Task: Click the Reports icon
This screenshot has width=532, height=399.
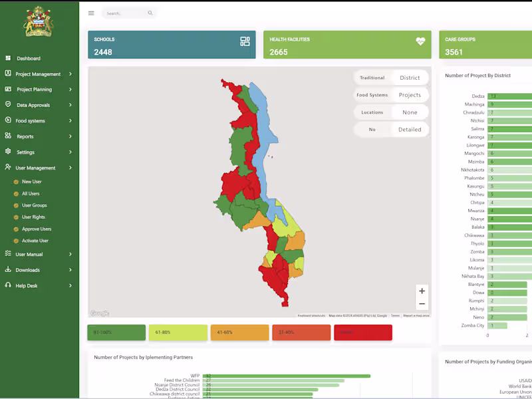Action: tap(8, 136)
